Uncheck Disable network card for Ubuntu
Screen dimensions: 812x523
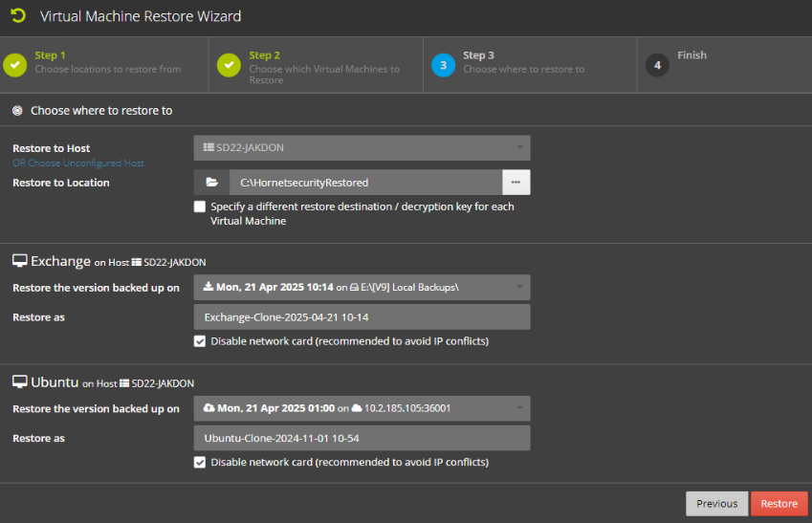click(x=199, y=463)
